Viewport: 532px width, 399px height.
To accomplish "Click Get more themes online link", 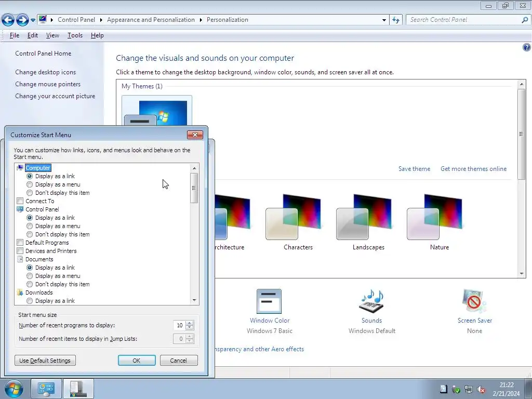I will click(474, 169).
